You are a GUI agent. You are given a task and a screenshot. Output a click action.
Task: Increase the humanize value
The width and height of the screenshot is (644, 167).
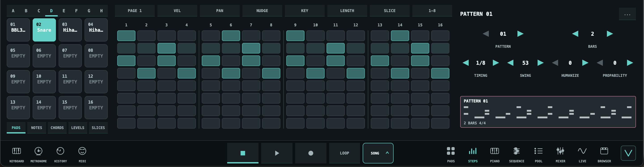pos(585,63)
